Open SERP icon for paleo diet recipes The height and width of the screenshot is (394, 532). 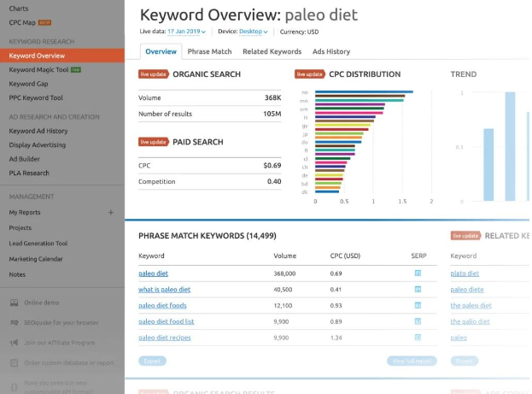click(418, 338)
